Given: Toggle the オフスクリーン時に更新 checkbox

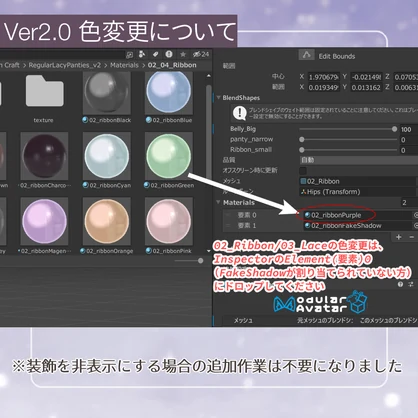Looking at the screenshot, I should (x=303, y=171).
